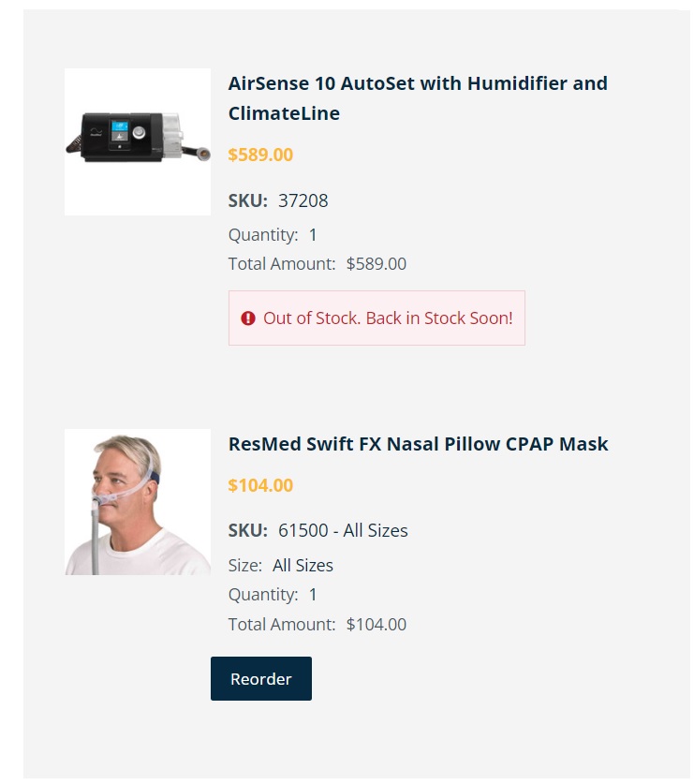Screen dimensions: 694x784
Task: Open the AirSense 10 AutoSet product title
Action: (418, 98)
